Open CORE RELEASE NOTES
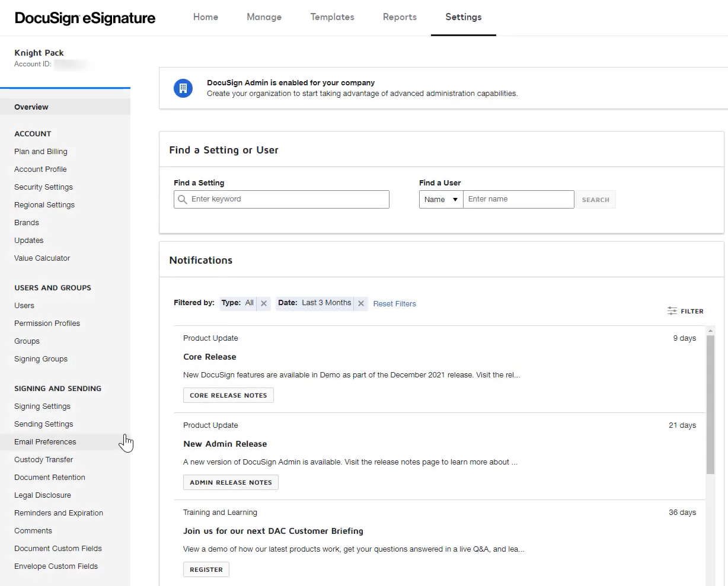This screenshot has height=586, width=728. [228, 395]
